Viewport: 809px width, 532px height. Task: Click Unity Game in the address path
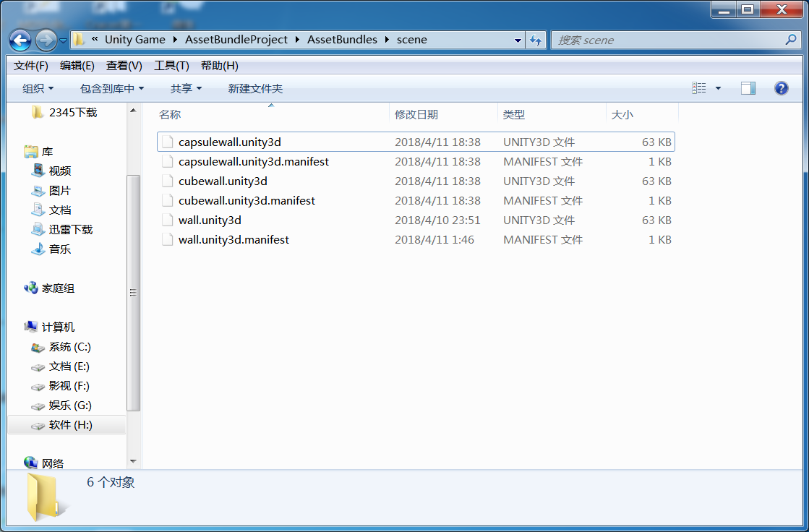(x=135, y=40)
